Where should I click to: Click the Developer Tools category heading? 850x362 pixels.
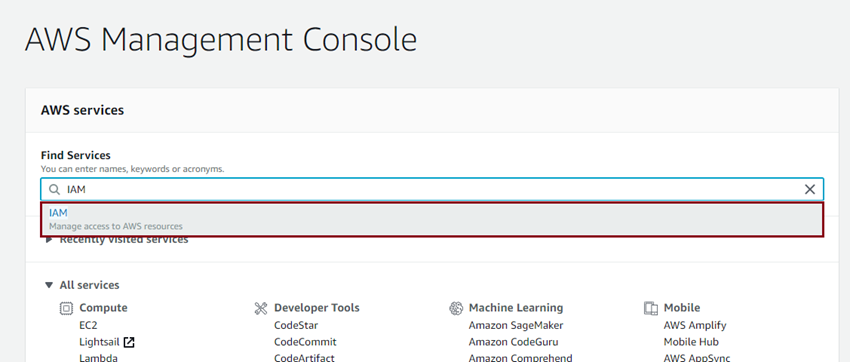pyautogui.click(x=317, y=308)
